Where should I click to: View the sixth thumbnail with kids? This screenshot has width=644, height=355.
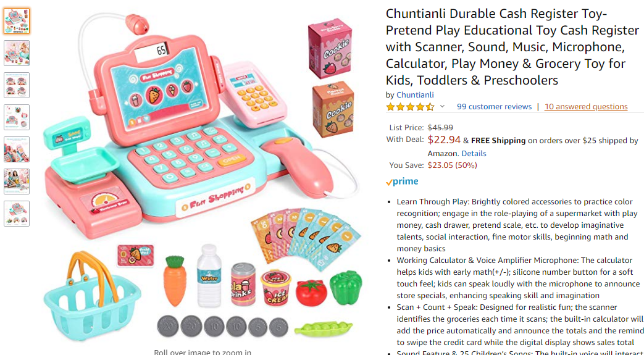[x=17, y=181]
